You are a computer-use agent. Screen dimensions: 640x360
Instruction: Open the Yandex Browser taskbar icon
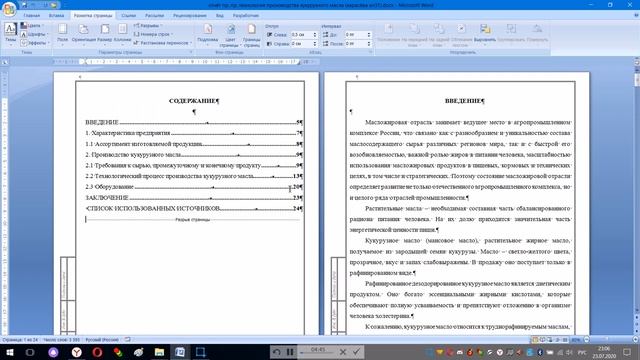click(76, 352)
